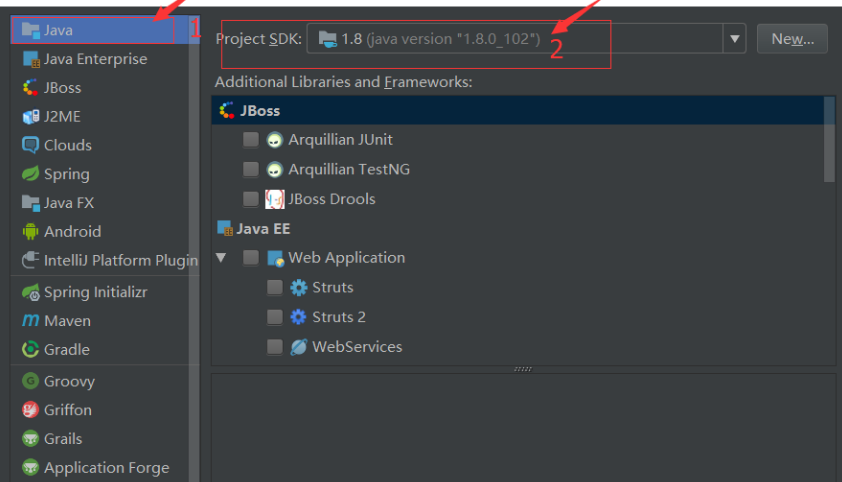Select the Gradle icon
Viewport: 842px width, 482px height.
click(x=31, y=349)
